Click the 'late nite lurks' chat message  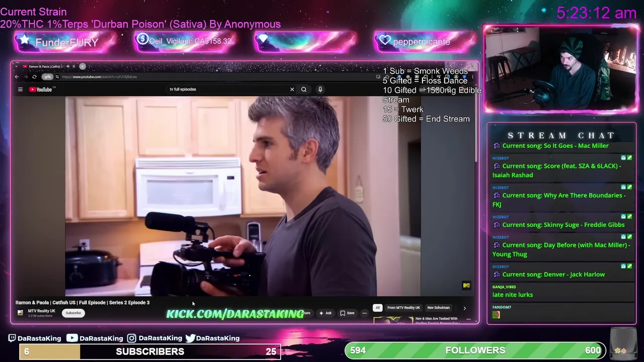coord(512,295)
